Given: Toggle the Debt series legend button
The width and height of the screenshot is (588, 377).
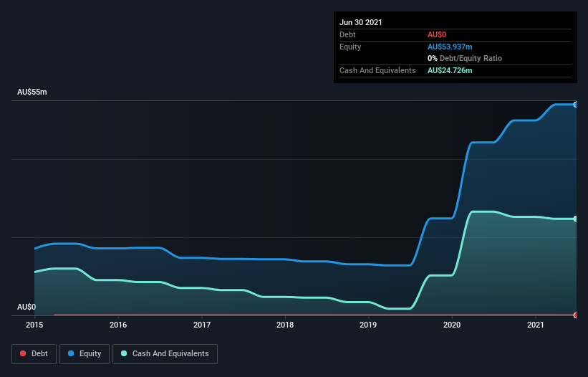Looking at the screenshot, I should [34, 354].
